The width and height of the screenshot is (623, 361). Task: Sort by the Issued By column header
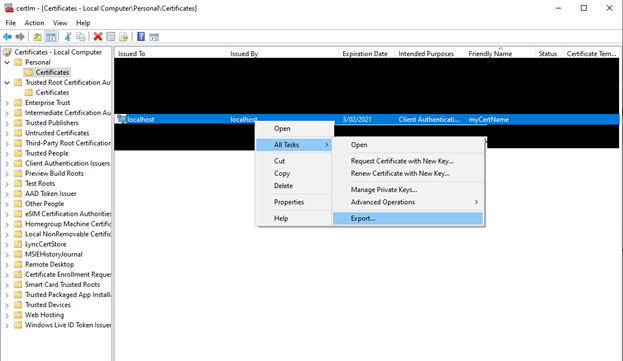[283, 54]
